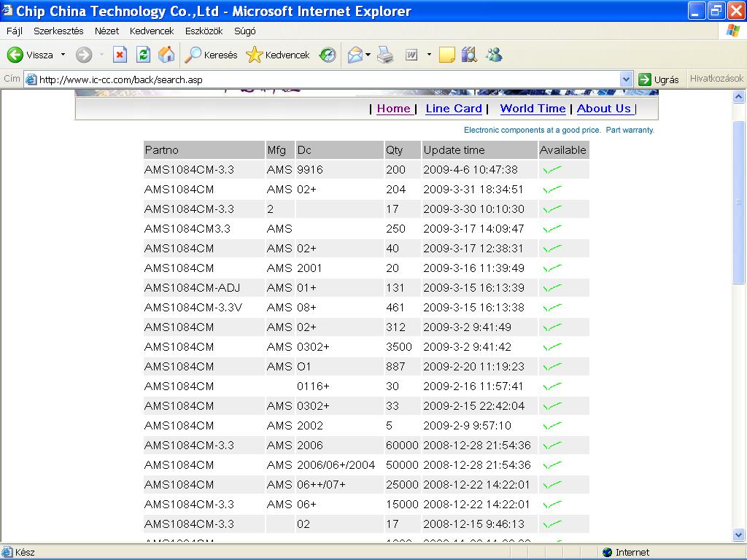The image size is (747, 560).
Task: Click the Stop page loading icon
Action: [120, 55]
